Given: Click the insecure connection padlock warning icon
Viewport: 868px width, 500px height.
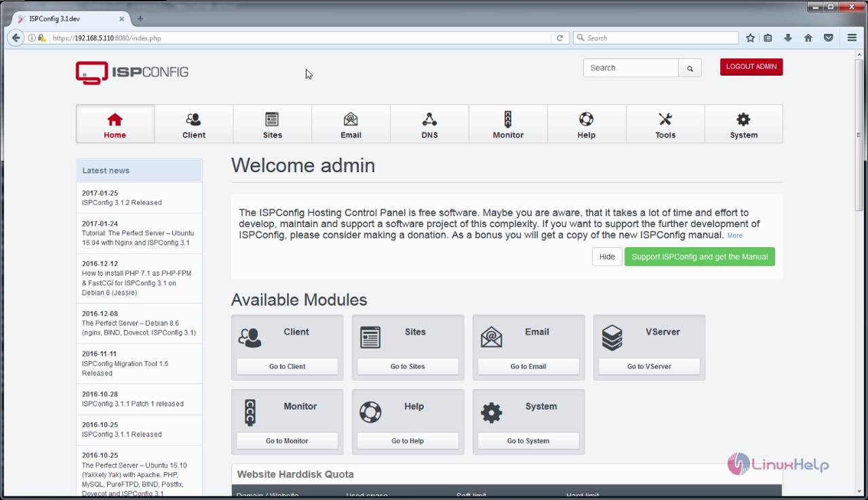Looking at the screenshot, I should (42, 38).
